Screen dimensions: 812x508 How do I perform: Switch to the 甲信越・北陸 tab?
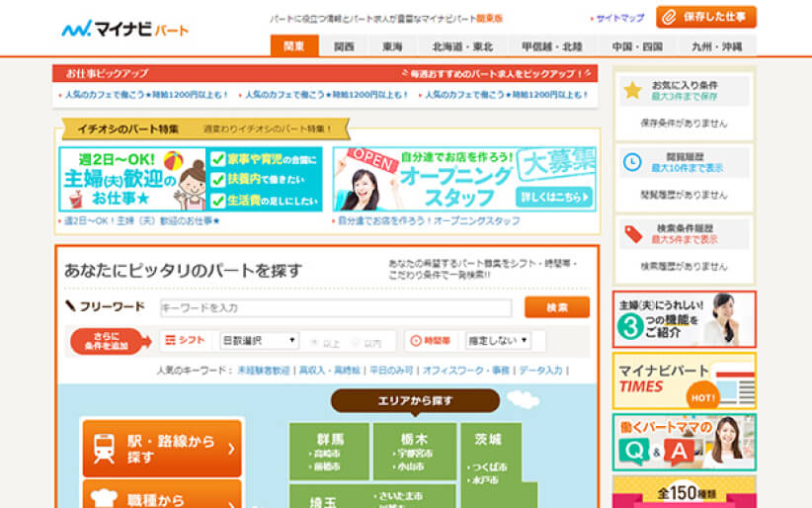(x=552, y=46)
